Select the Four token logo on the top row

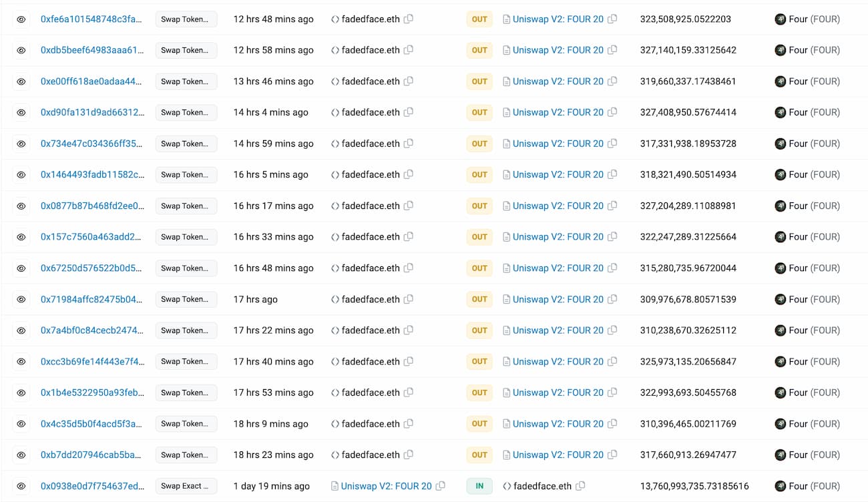[x=780, y=19]
